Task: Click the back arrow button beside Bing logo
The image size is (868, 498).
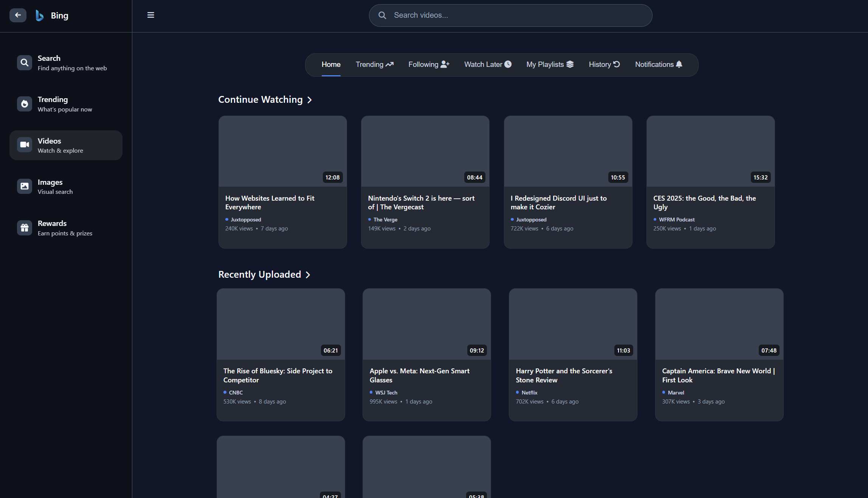Action: [18, 15]
